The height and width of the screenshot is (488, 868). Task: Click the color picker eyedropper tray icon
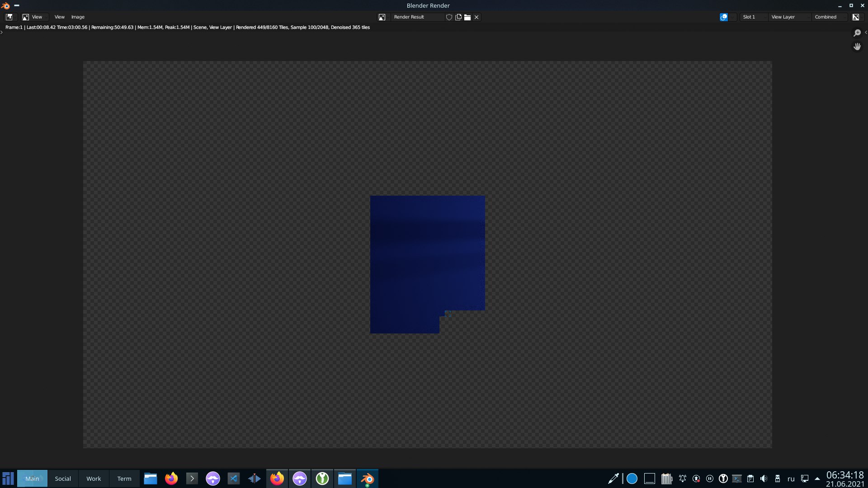tap(613, 479)
